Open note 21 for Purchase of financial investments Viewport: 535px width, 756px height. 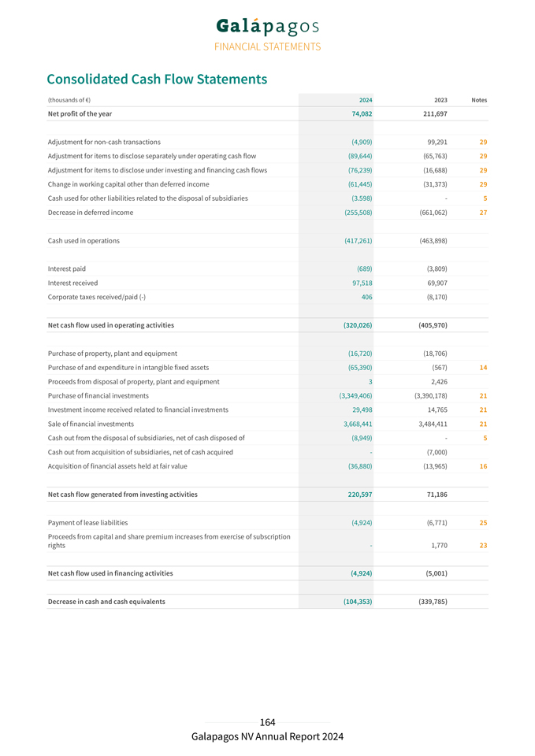click(x=482, y=396)
